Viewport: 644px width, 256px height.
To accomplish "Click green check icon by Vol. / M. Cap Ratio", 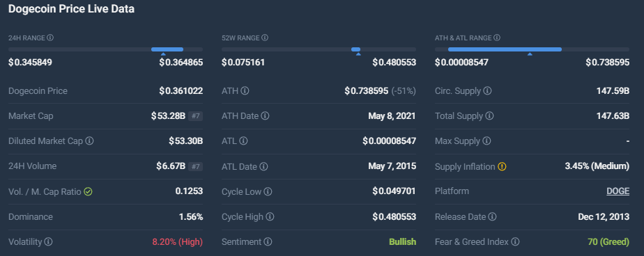I will point(88,191).
